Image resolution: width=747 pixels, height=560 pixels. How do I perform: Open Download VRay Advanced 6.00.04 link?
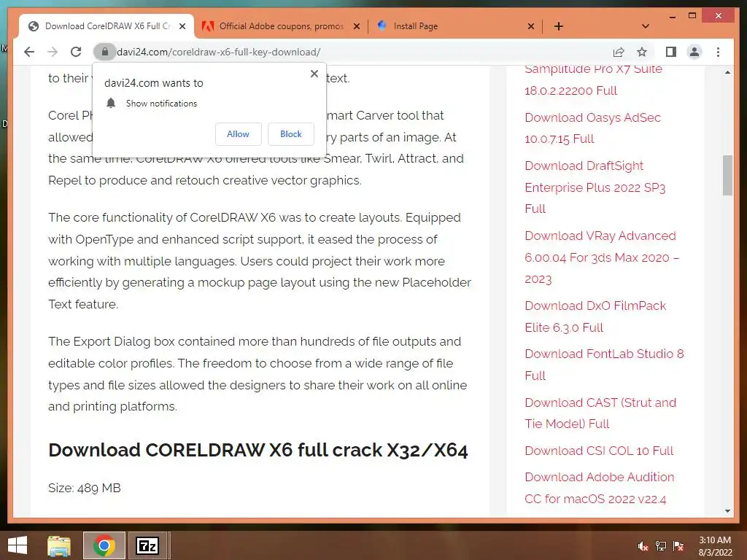tap(602, 257)
